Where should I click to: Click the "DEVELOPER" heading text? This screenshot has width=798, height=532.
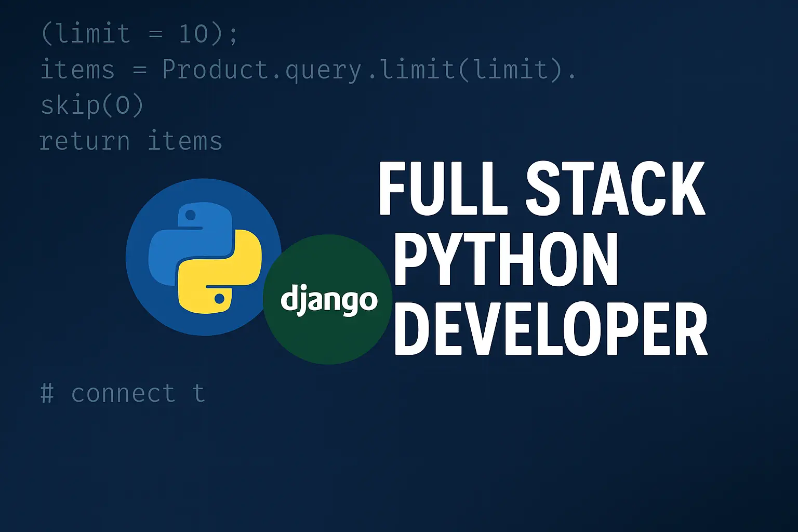tap(551, 329)
